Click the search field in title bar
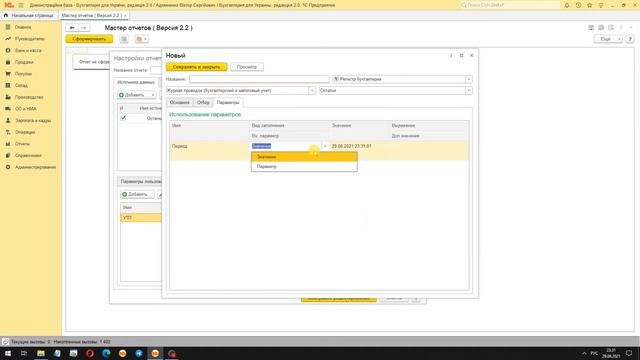The height and width of the screenshot is (360, 640). click(x=510, y=5)
